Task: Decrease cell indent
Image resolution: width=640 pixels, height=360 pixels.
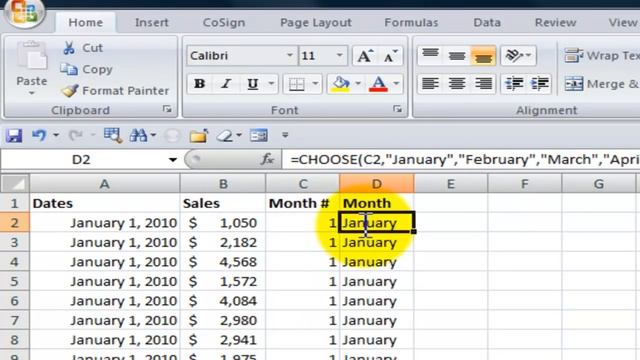Action: (x=514, y=84)
